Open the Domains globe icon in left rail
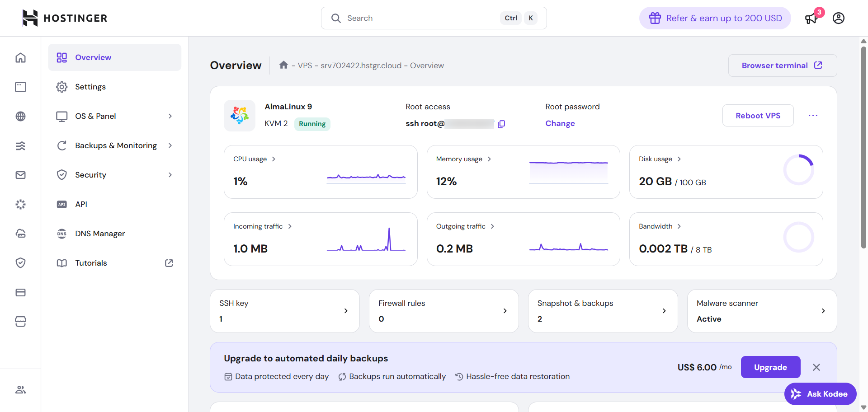868x412 pixels. (20, 116)
